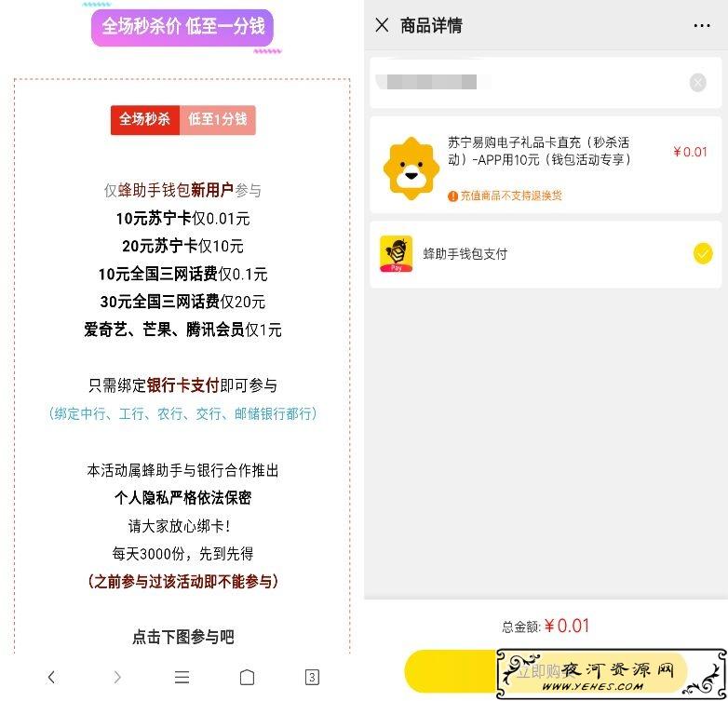This screenshot has height=701, width=728.
Task: Open the three-dot more options menu
Action: tap(702, 25)
